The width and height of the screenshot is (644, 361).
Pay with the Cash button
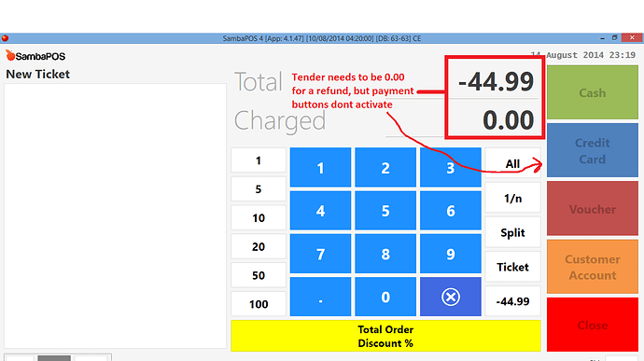593,92
